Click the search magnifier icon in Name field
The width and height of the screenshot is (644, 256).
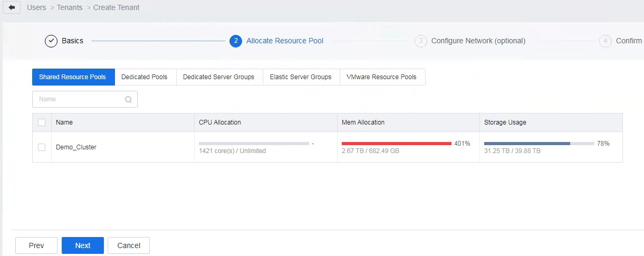pos(128,99)
